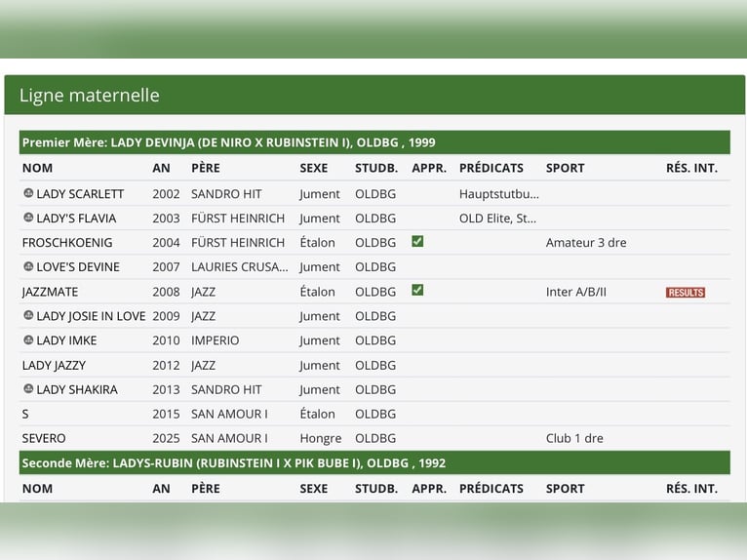This screenshot has height=560, width=747.
Task: Click the AN column header under Premier Mère
Action: click(x=161, y=168)
